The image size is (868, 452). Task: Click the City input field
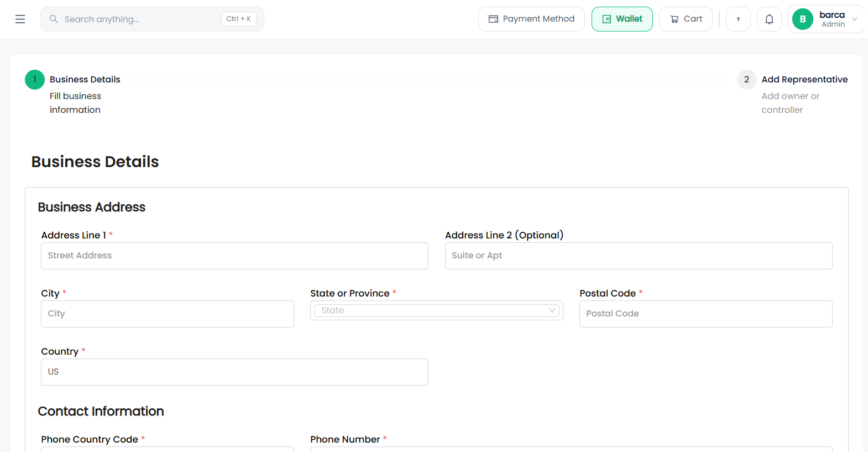[168, 314]
